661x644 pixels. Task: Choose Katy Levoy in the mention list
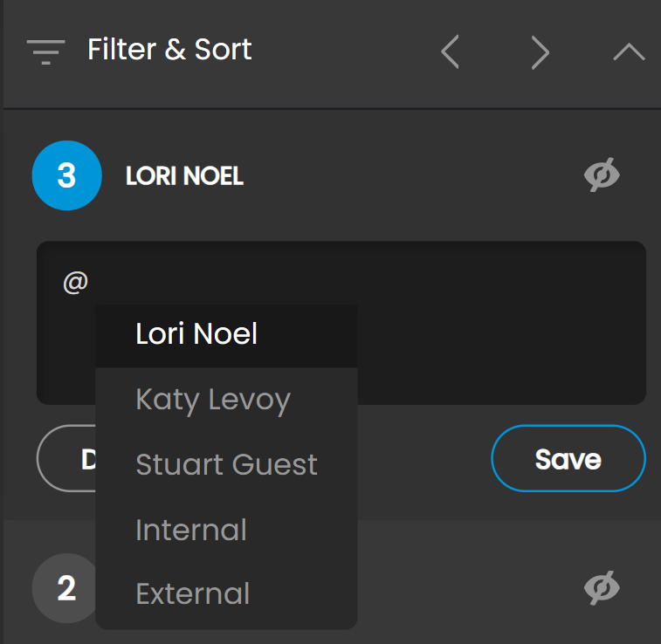coord(213,400)
